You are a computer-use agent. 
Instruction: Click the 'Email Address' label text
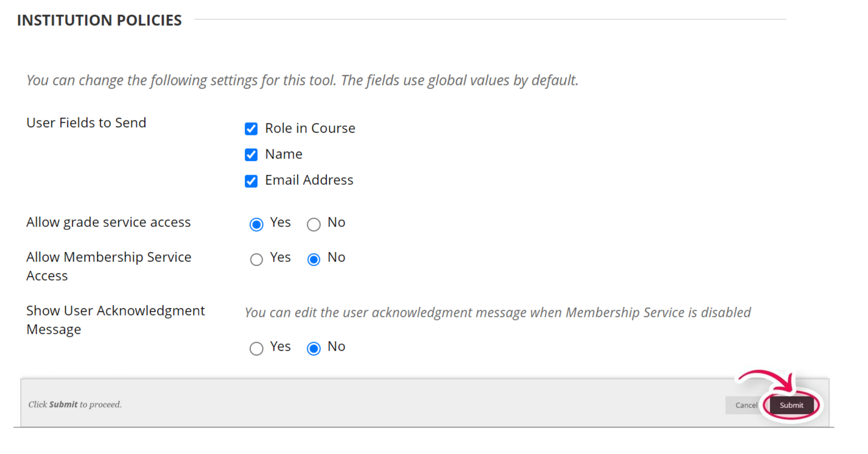[x=309, y=180]
